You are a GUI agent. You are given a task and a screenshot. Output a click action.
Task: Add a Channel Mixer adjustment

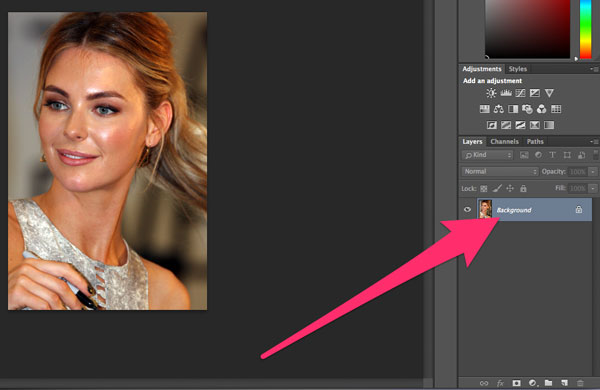point(541,109)
